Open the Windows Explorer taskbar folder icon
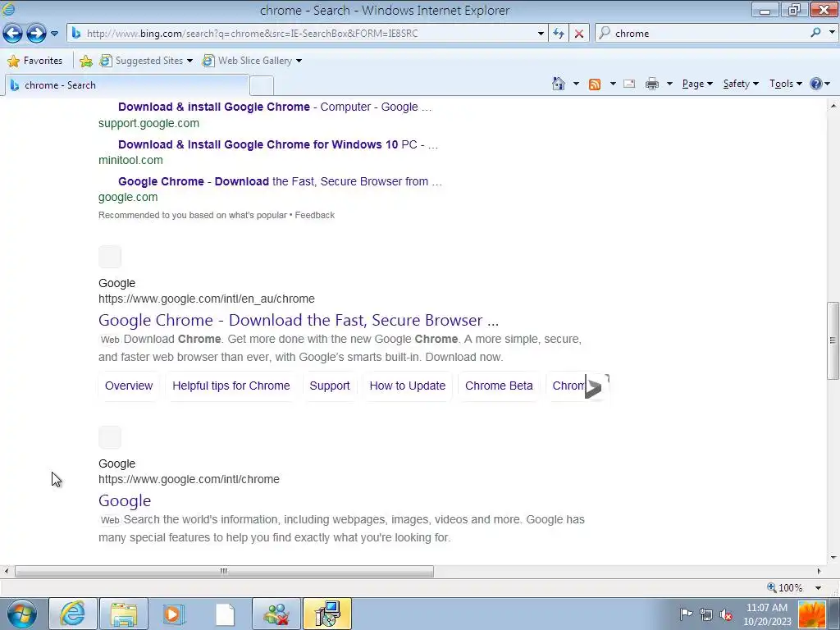 (124, 614)
